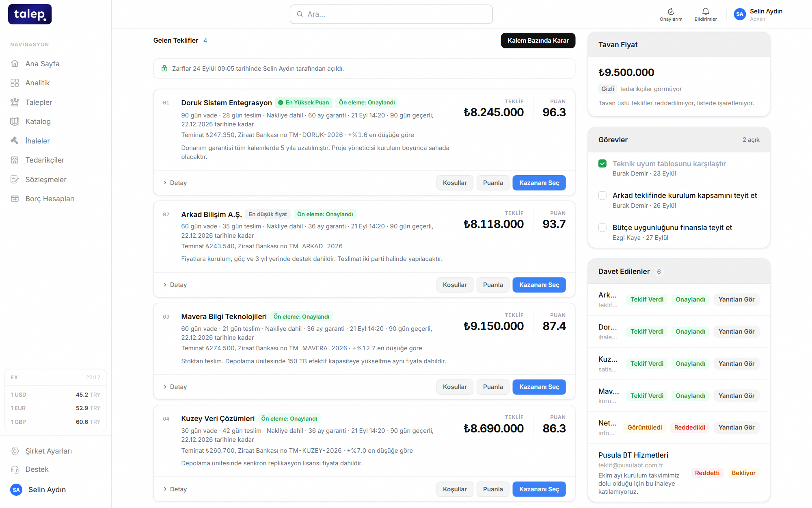The image size is (812, 508).
Task: Open Talepler basket icon
Action: click(15, 102)
